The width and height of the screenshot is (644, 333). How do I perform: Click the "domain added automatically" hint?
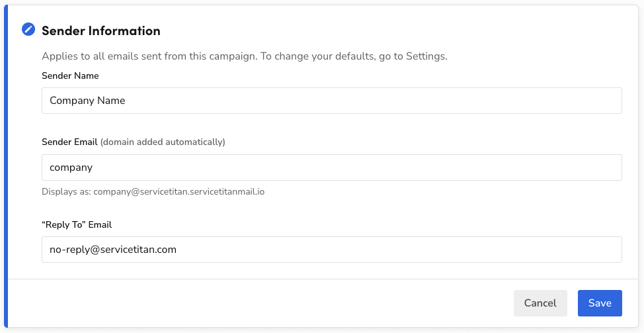pos(163,142)
